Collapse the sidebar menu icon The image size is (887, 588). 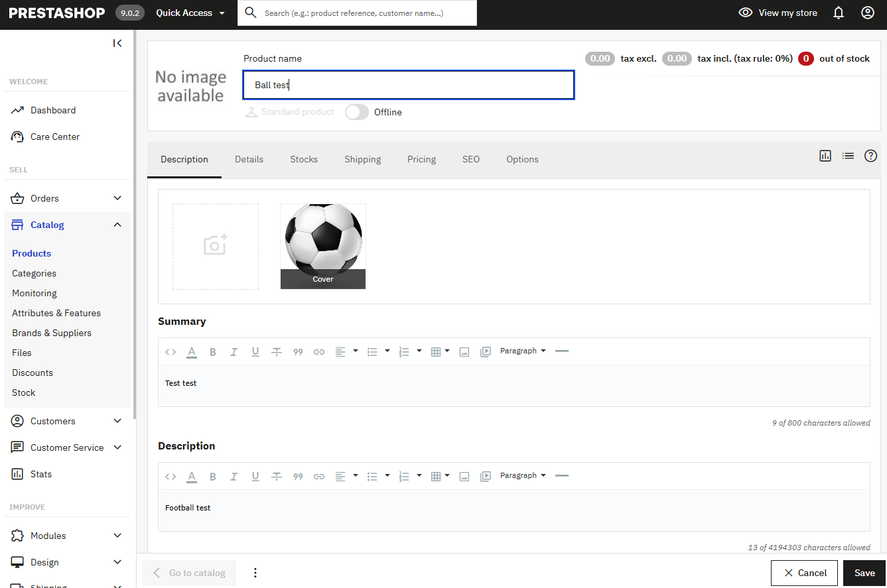pos(117,43)
